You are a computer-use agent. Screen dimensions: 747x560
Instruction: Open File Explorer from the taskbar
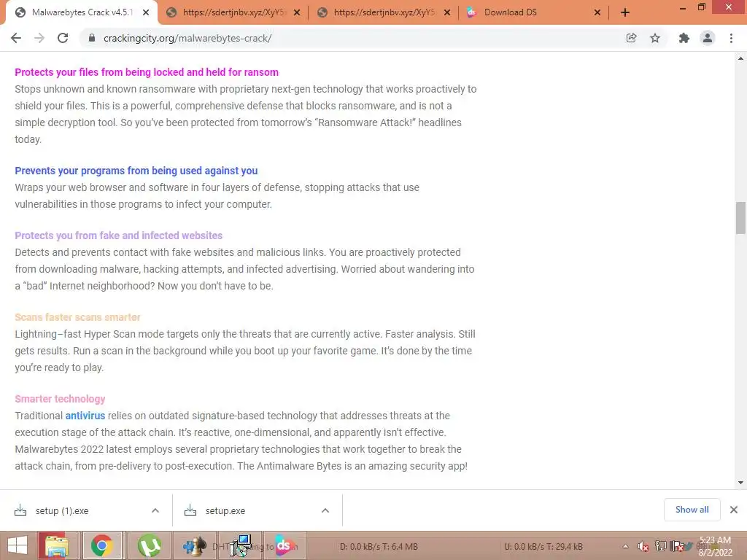57,546
